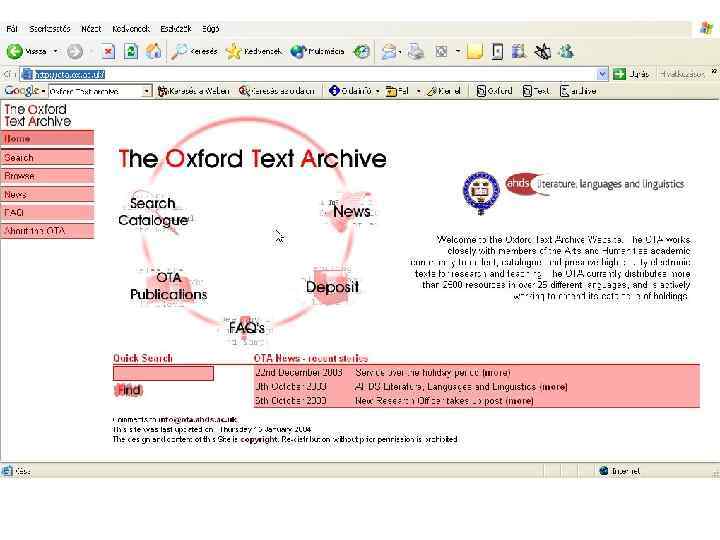Click the Fel up-directory button
The image size is (720, 540).
[x=397, y=91]
